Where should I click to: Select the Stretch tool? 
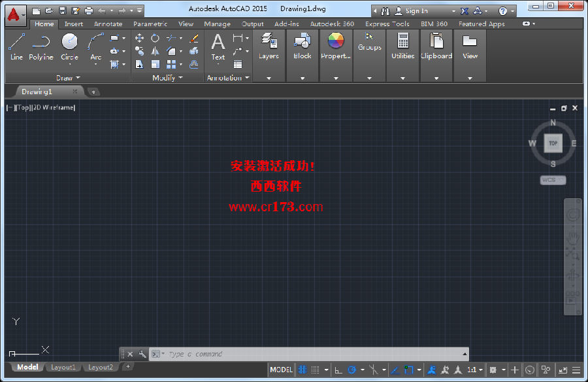point(140,64)
